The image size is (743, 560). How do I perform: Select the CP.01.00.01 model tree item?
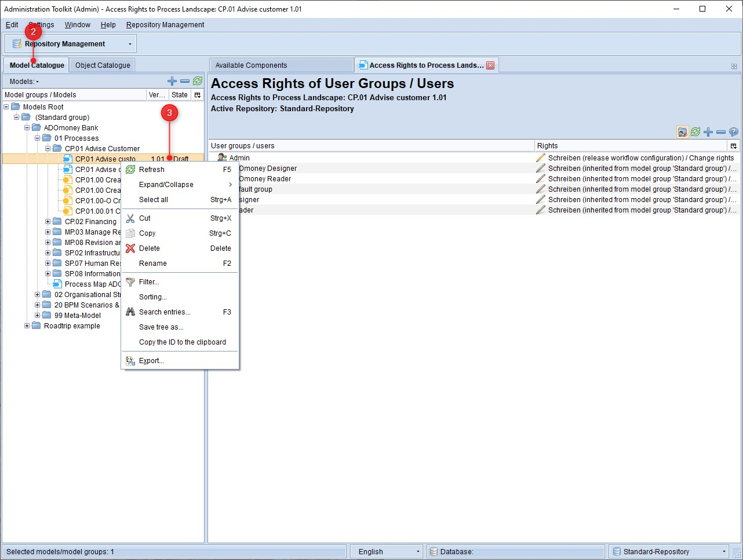[x=97, y=211]
